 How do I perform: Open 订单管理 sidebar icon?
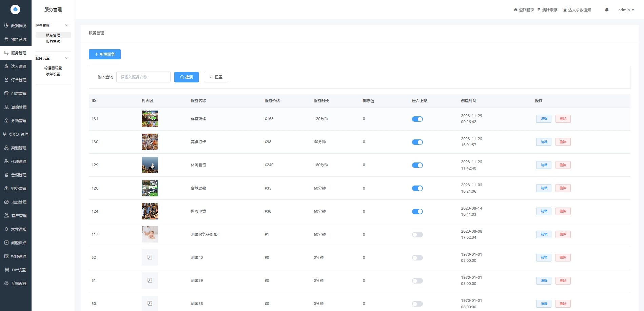(6, 80)
